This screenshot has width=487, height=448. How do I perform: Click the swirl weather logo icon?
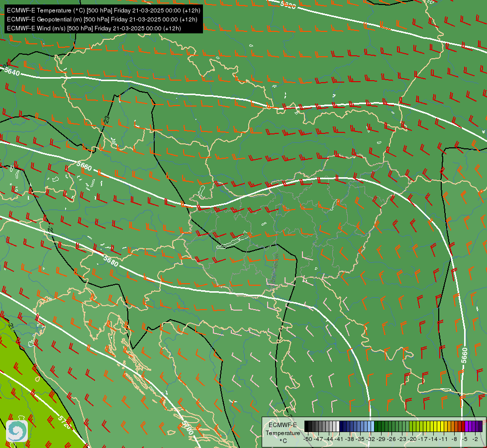click(17, 431)
